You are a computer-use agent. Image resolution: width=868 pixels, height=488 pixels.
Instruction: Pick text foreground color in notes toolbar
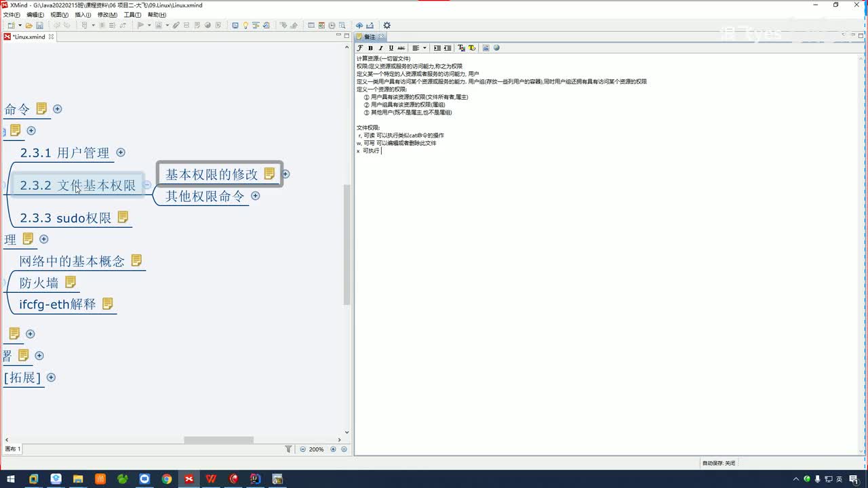pyautogui.click(x=461, y=48)
